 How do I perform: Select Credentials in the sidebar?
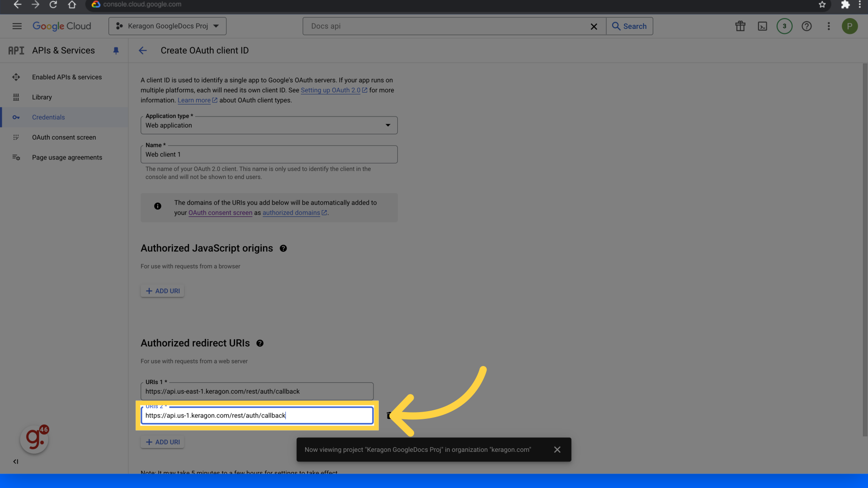pyautogui.click(x=64, y=117)
